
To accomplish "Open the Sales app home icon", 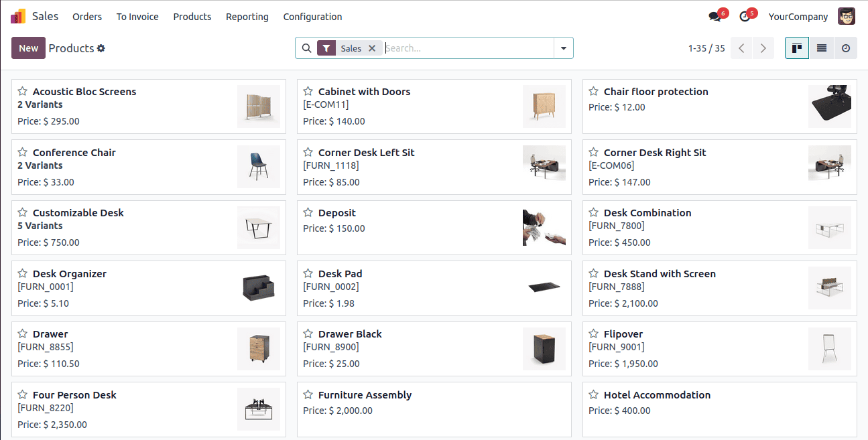I will coord(18,17).
